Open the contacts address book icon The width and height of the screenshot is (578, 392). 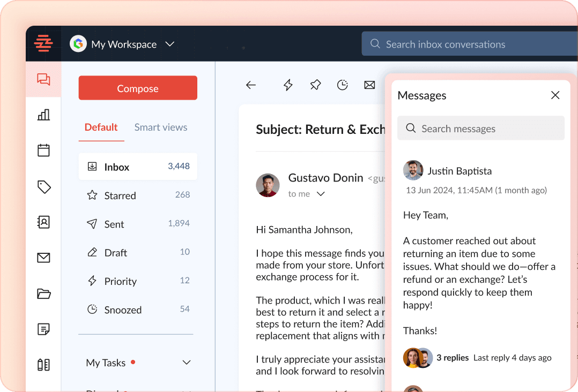[43, 222]
